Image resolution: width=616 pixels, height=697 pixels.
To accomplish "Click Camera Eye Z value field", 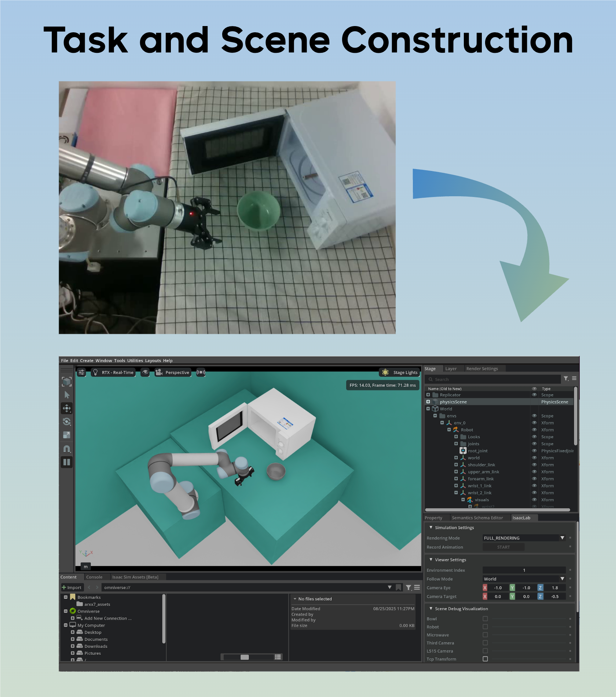I will click(555, 588).
